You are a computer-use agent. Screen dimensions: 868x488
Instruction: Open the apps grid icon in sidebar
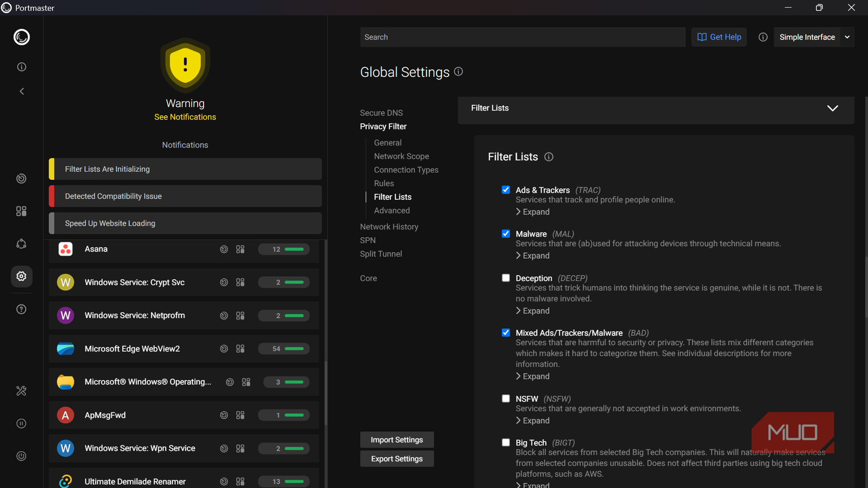tap(22, 211)
